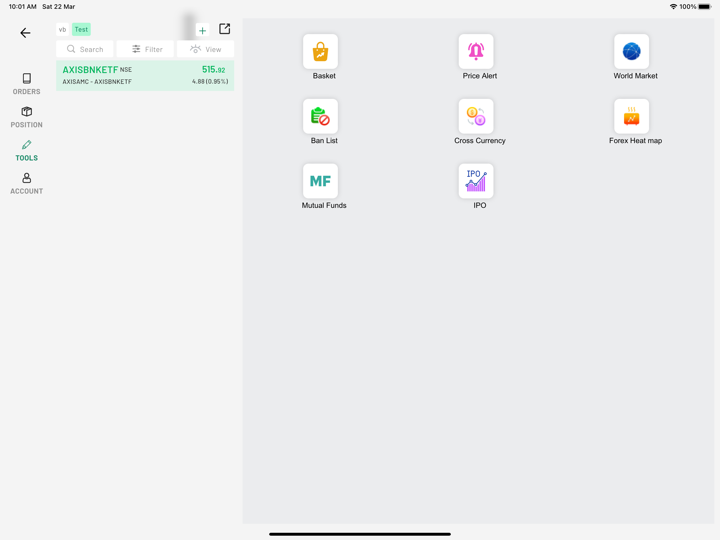Click the battery indicator in status bar

click(x=705, y=6)
